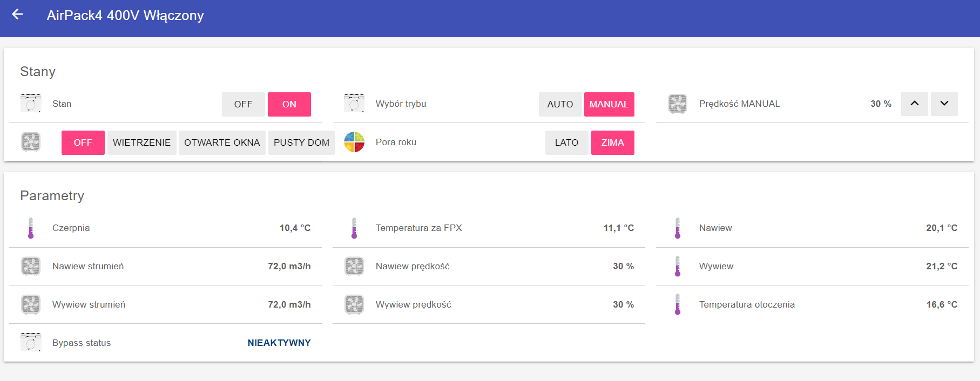Screen dimensions: 980x381
Task: Click the Nawiew prędkość fan icon
Action: 354,266
